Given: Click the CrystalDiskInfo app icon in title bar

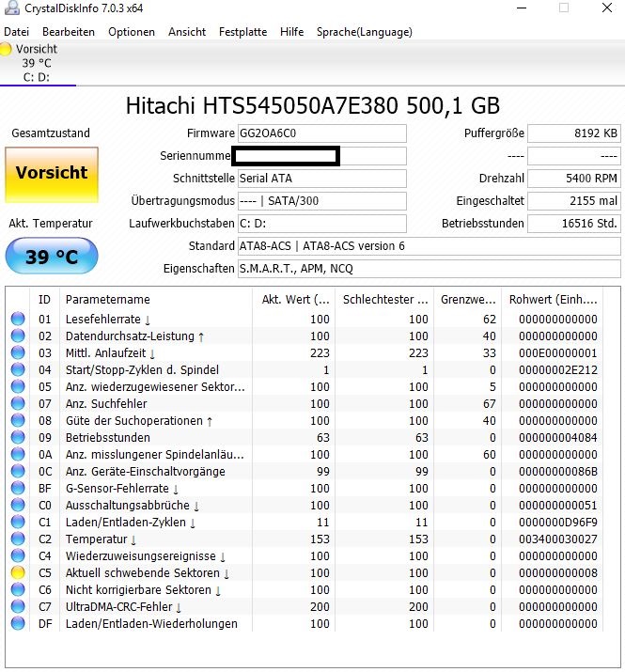Looking at the screenshot, I should pyautogui.click(x=12, y=8).
